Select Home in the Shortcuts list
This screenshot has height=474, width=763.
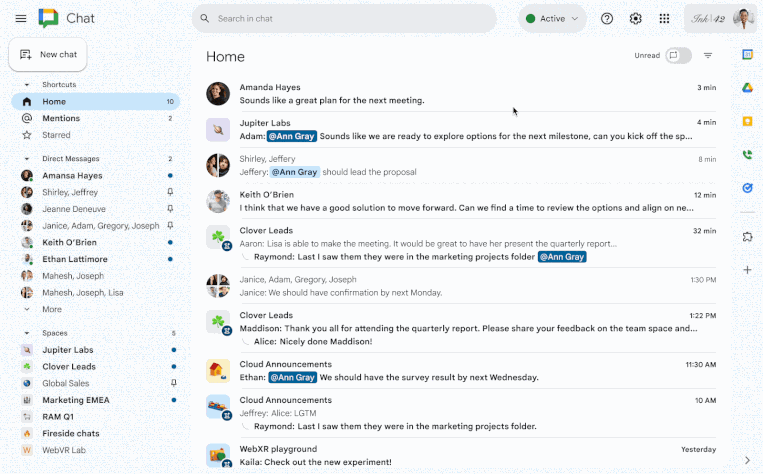(x=96, y=102)
